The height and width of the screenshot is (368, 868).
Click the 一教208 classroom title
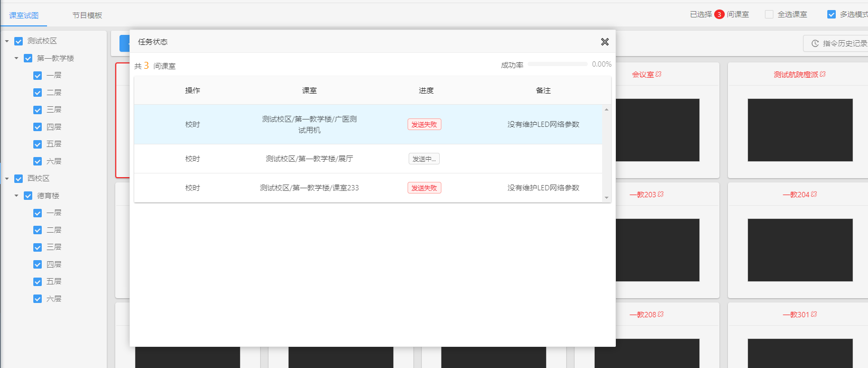tap(642, 315)
